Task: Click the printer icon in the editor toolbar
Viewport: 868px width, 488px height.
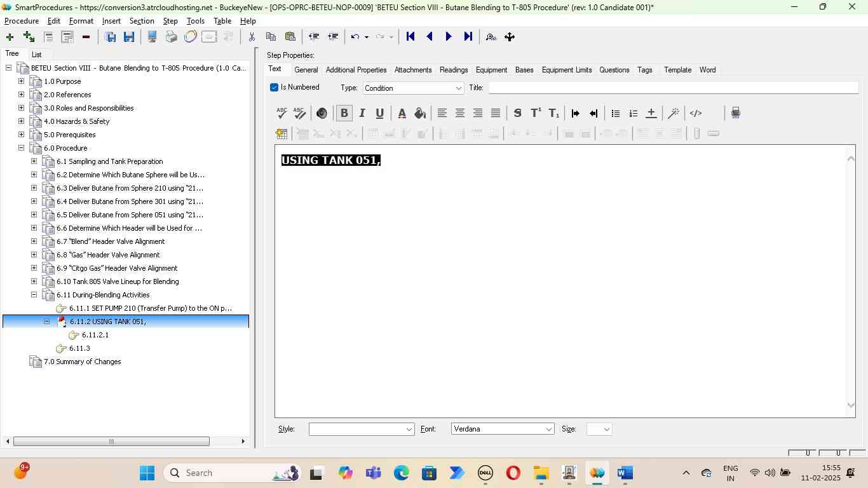Action: [735, 113]
